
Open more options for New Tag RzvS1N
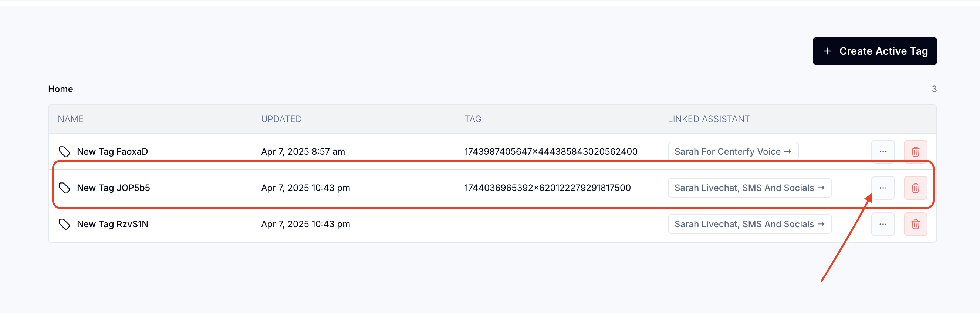[883, 224]
